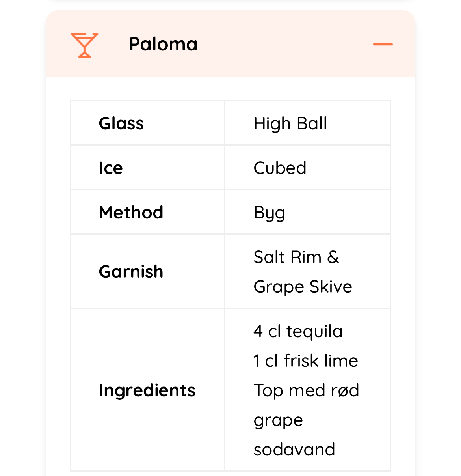Click the Salt Rim & text
The height and width of the screenshot is (476, 461).
point(296,257)
